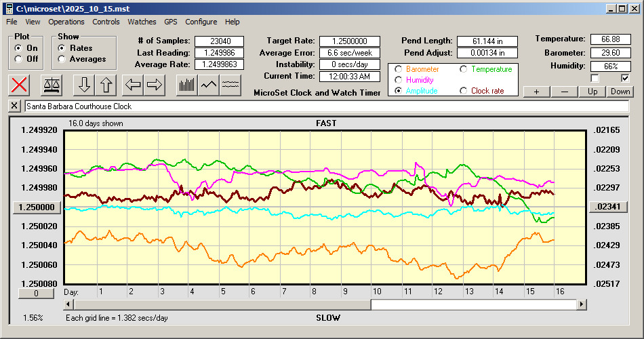644x339 pixels.
Task: Set Plot to Off
Action: (x=18, y=59)
